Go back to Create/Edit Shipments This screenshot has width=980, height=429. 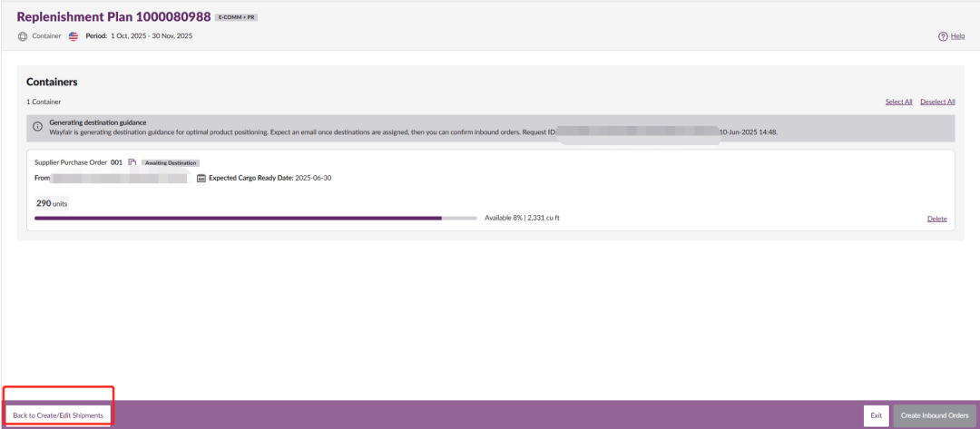click(x=58, y=415)
